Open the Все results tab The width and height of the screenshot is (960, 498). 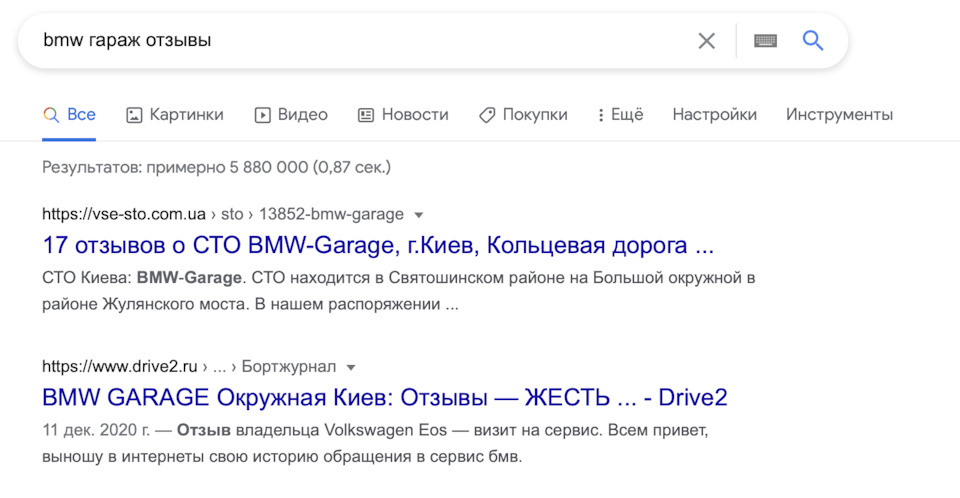click(x=69, y=115)
